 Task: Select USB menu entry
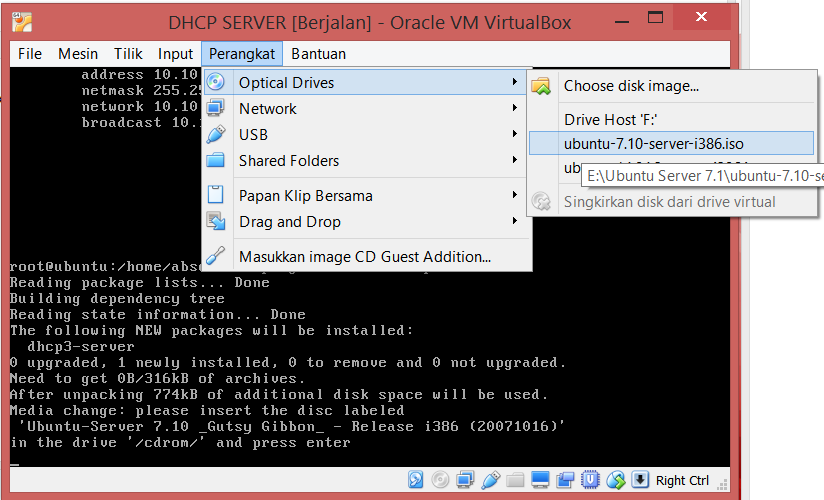pos(365,135)
